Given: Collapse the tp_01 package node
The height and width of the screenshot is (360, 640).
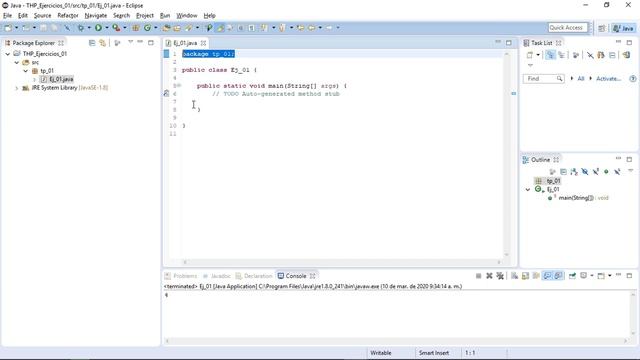Looking at the screenshot, I should pyautogui.click(x=26, y=71).
